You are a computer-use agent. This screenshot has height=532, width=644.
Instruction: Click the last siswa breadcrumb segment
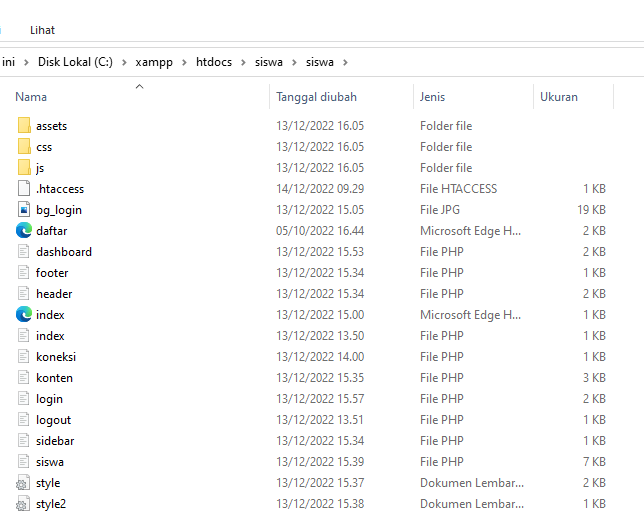pos(320,62)
